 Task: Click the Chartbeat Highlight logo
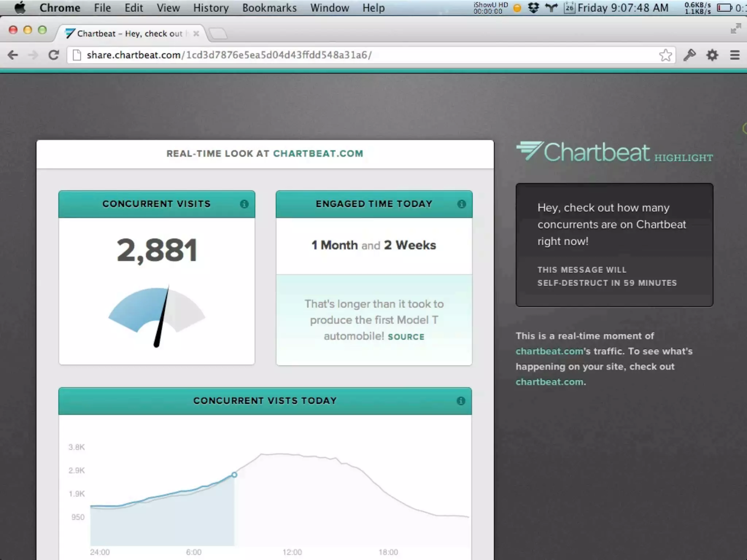(614, 152)
